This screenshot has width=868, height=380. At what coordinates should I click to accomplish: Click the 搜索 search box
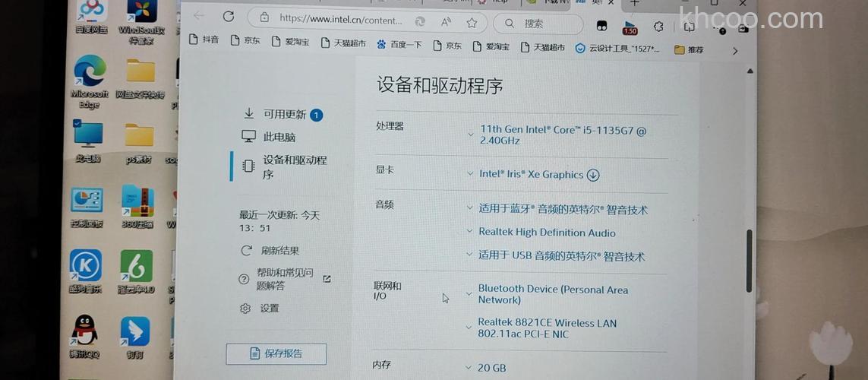(538, 24)
